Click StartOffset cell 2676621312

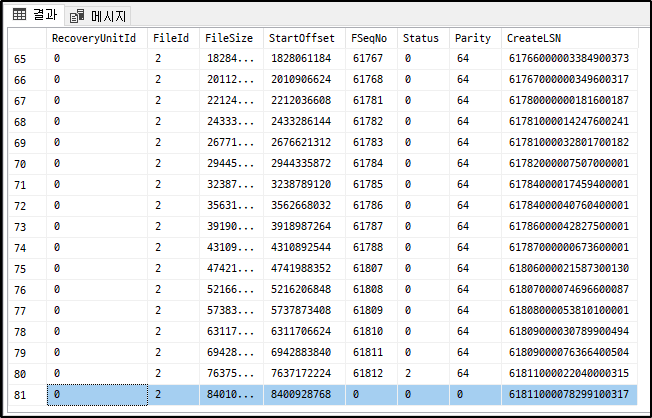tap(304, 143)
